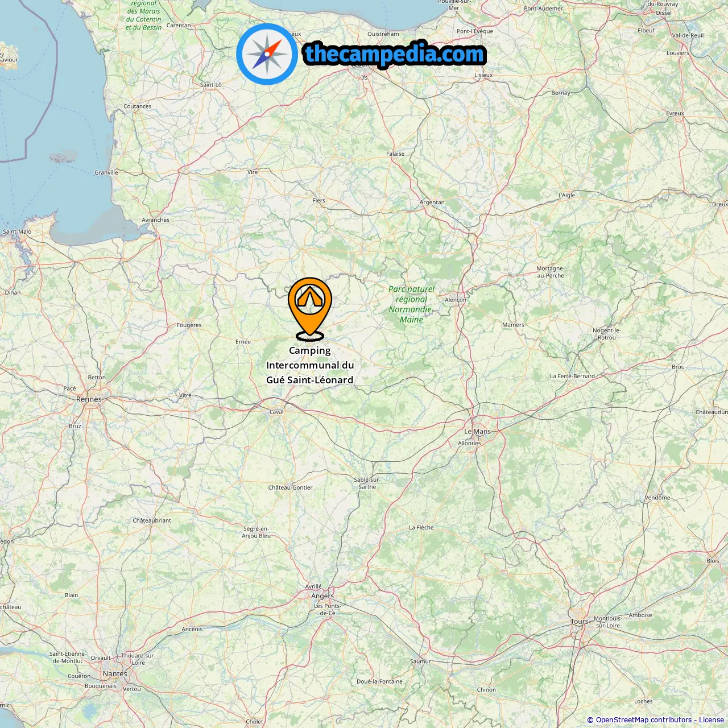Viewport: 728px width, 728px height.
Task: Click the Nantes city label
Action: pos(115,673)
